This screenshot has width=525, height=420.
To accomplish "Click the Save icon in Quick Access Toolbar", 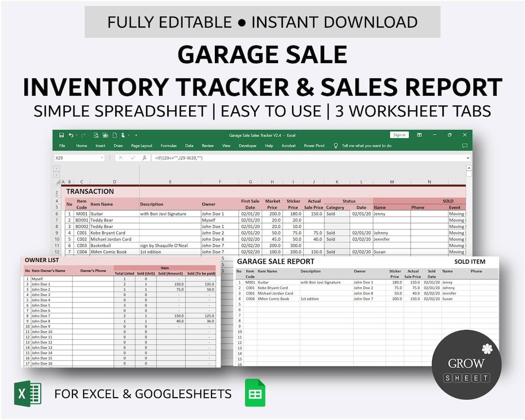I will click(x=62, y=135).
